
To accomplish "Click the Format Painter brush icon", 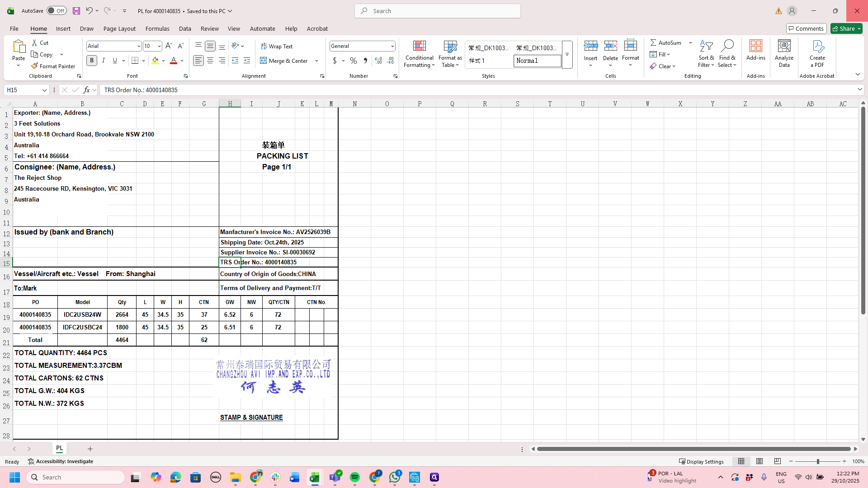I will tap(34, 66).
